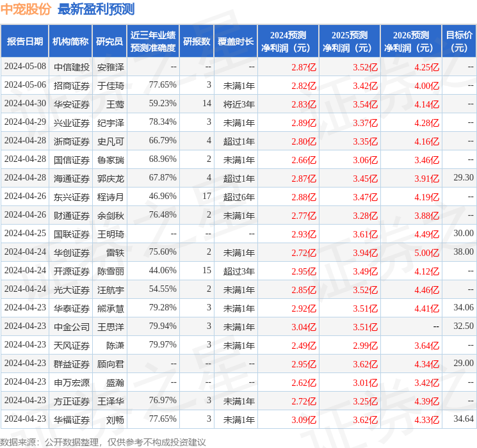Select the 开源证券 institution cell

72,271
